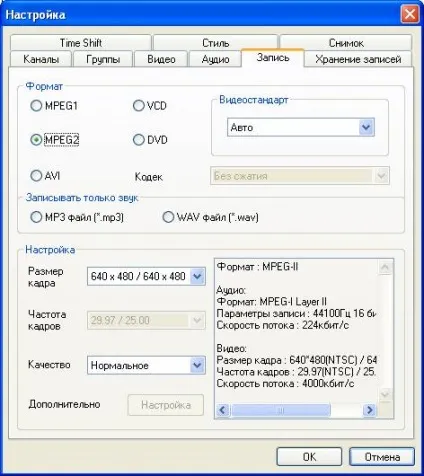Image resolution: width=424 pixels, height=476 pixels.
Task: Close the Настройка dialog window
Action: click(x=410, y=14)
